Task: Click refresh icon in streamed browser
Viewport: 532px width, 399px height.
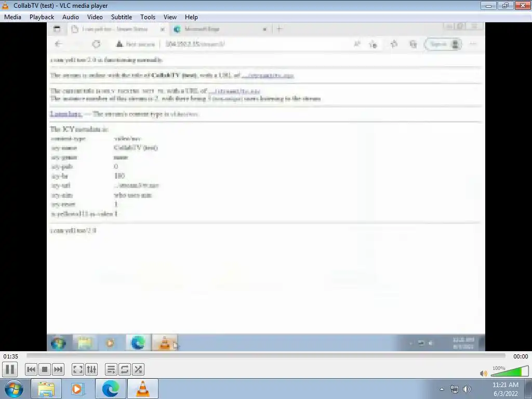Action: [96, 44]
